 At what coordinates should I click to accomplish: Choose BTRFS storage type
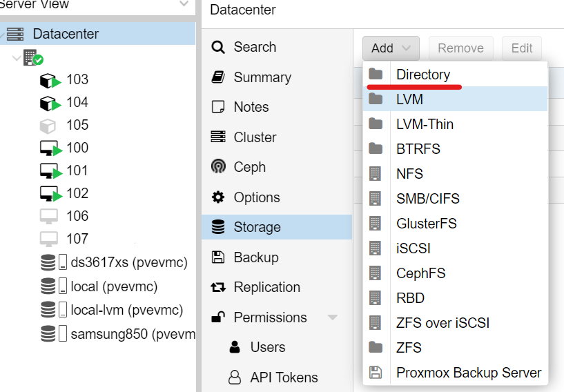(456, 149)
